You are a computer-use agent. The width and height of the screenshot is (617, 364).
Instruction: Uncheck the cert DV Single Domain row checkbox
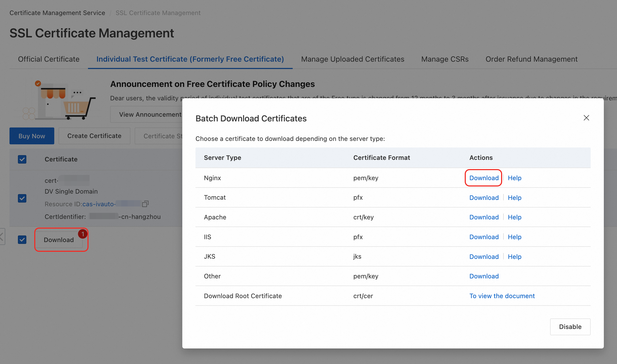click(x=22, y=198)
